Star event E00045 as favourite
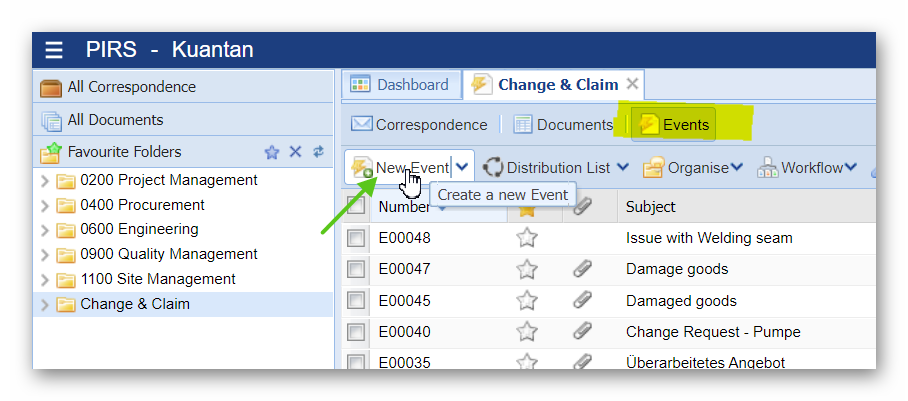Viewport: 908px width, 401px height. click(527, 300)
